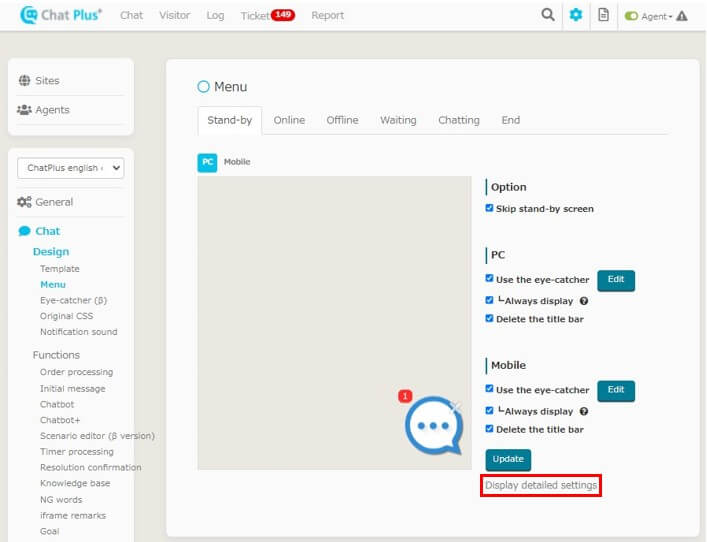Open the Visitor navigation item
This screenshot has height=542, width=707.
click(174, 15)
